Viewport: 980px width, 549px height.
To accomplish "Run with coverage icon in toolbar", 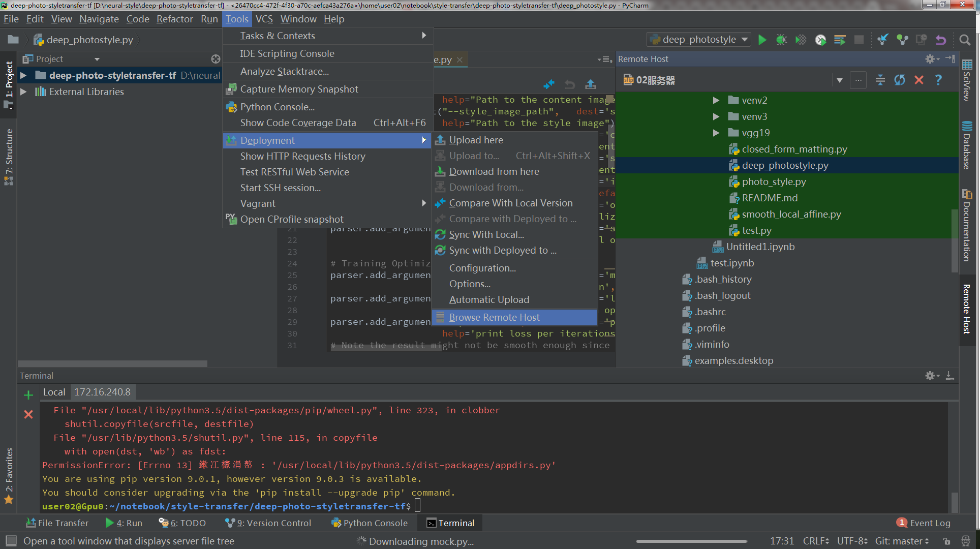I will pyautogui.click(x=801, y=40).
